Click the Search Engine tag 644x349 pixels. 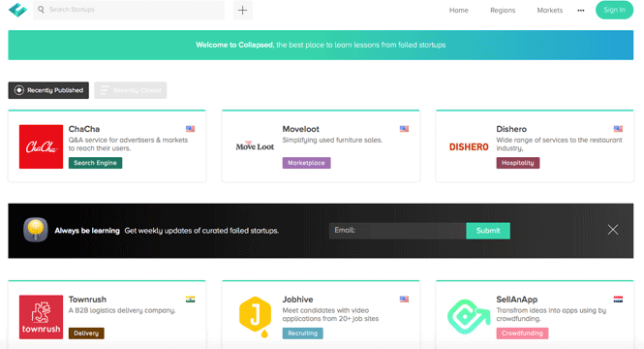coord(95,163)
